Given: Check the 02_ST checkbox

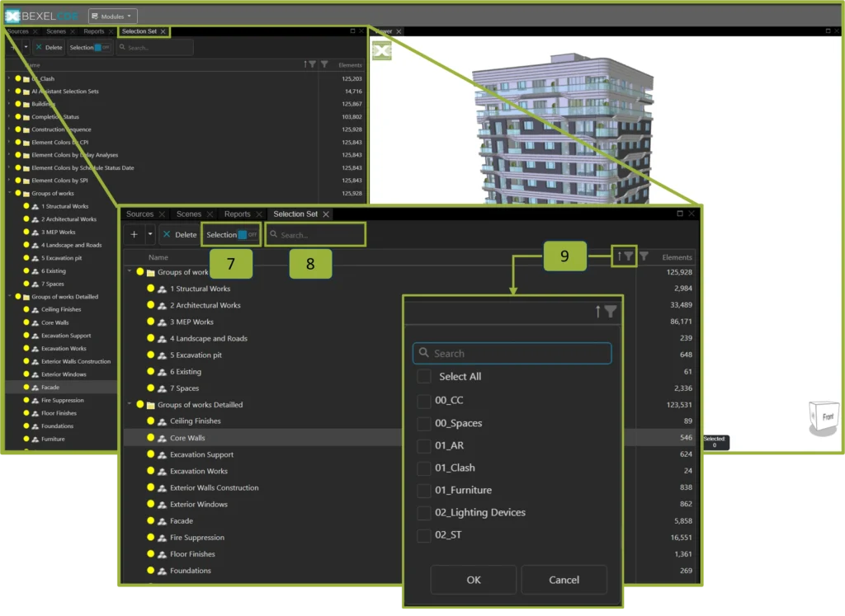Looking at the screenshot, I should tap(424, 535).
